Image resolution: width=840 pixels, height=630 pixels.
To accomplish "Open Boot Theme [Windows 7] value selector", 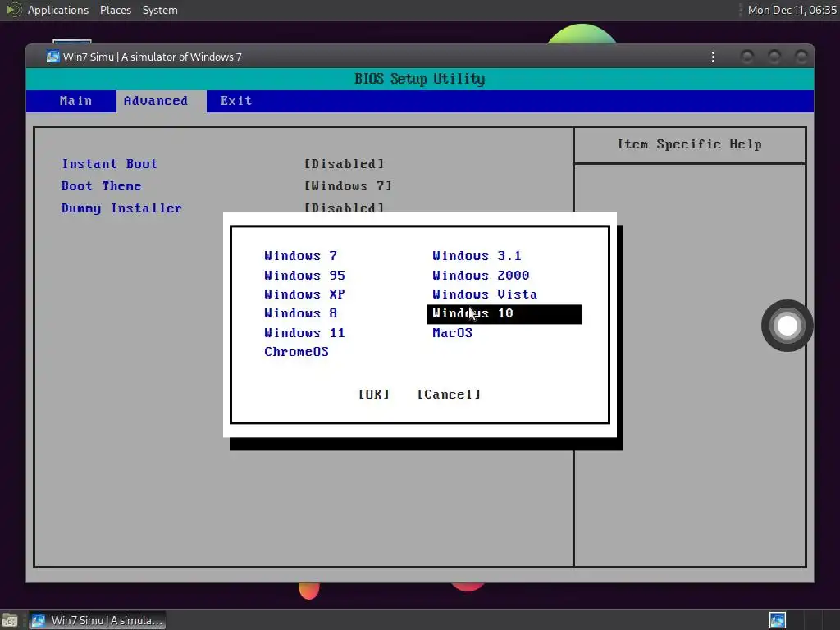I will pos(348,186).
